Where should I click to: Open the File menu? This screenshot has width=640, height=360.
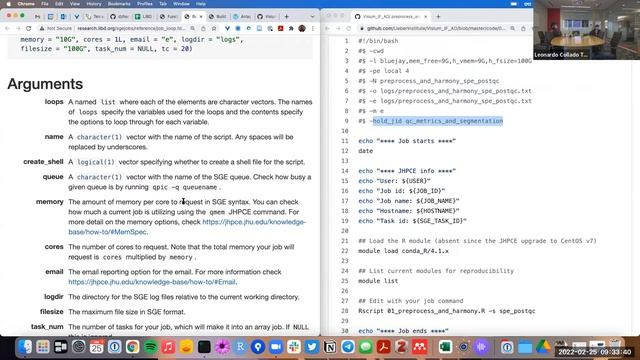click(x=45, y=4)
